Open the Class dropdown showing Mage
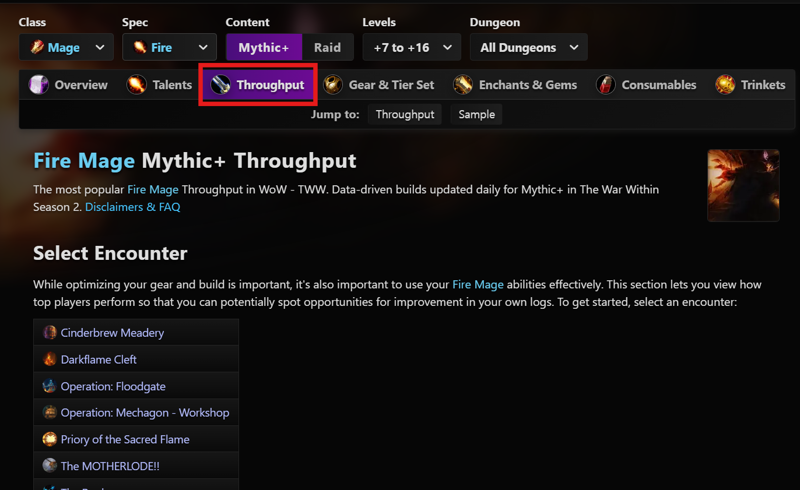 tap(66, 47)
